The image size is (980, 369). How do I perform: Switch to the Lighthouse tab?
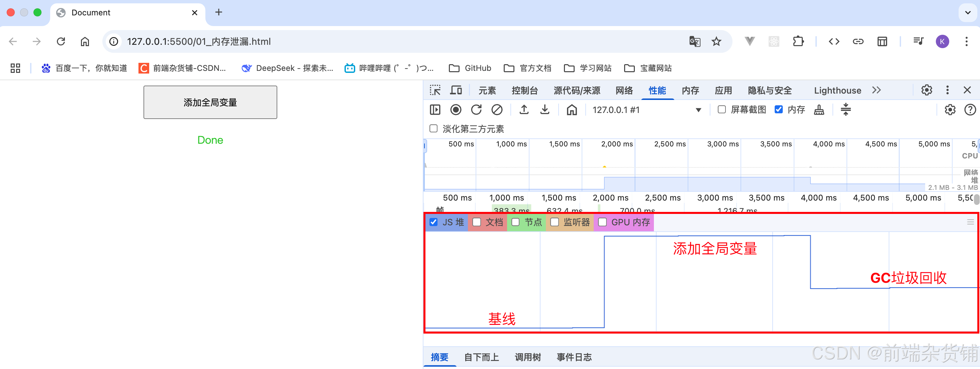coord(838,91)
